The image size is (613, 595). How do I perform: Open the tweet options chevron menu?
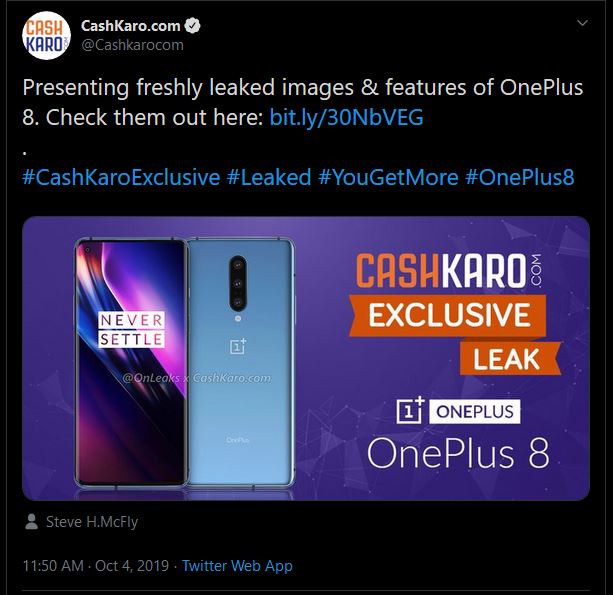click(x=583, y=22)
